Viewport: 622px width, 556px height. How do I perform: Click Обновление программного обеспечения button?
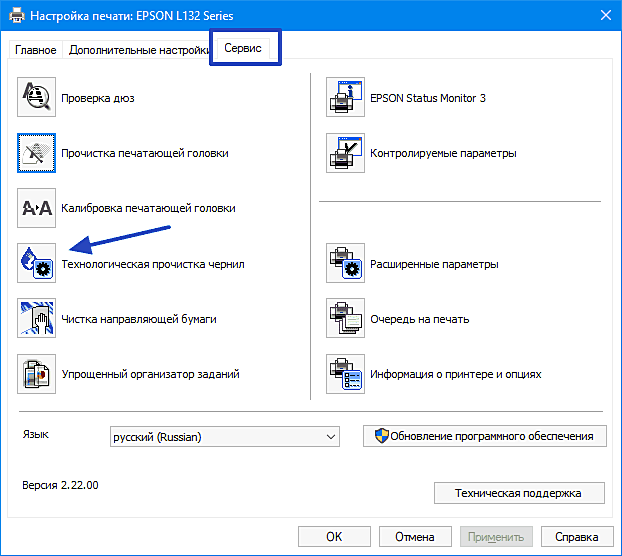tap(485, 436)
